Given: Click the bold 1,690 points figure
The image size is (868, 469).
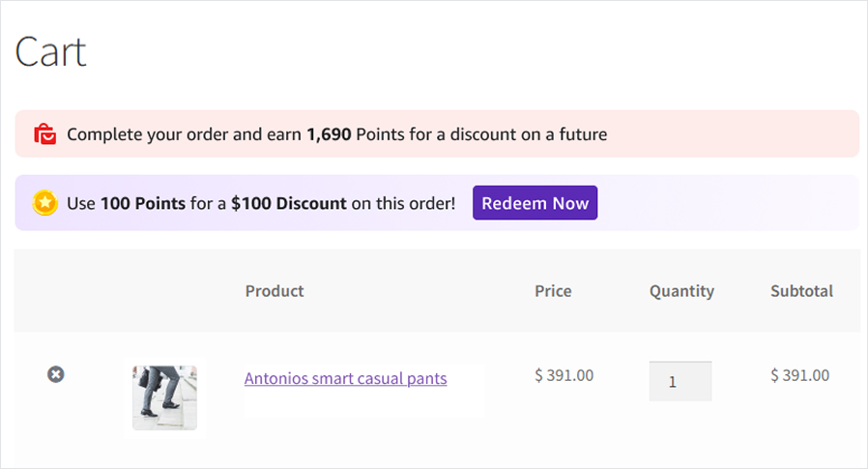Looking at the screenshot, I should click(x=329, y=134).
